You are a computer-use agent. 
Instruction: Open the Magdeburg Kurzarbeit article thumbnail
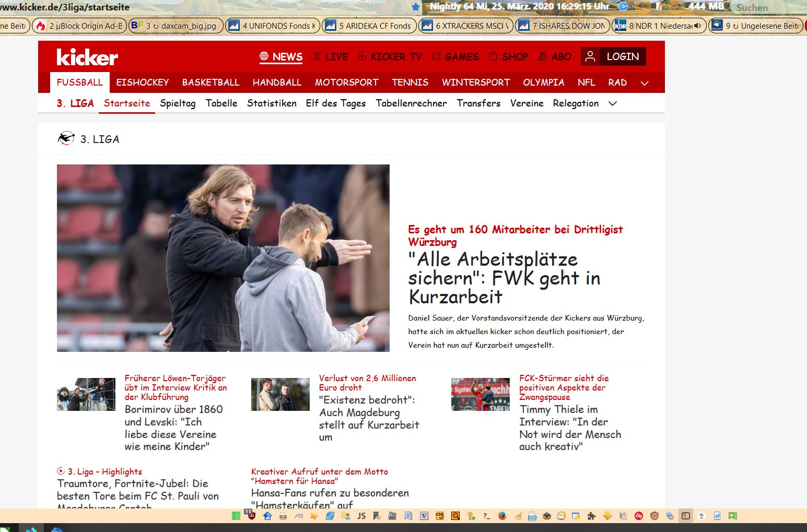pos(280,394)
